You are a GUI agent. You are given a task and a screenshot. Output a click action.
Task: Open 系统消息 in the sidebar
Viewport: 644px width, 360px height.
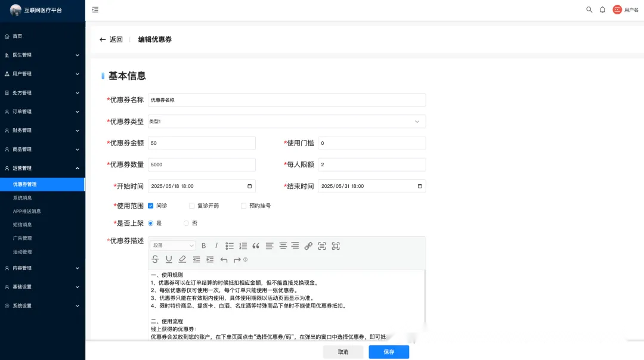pos(23,198)
